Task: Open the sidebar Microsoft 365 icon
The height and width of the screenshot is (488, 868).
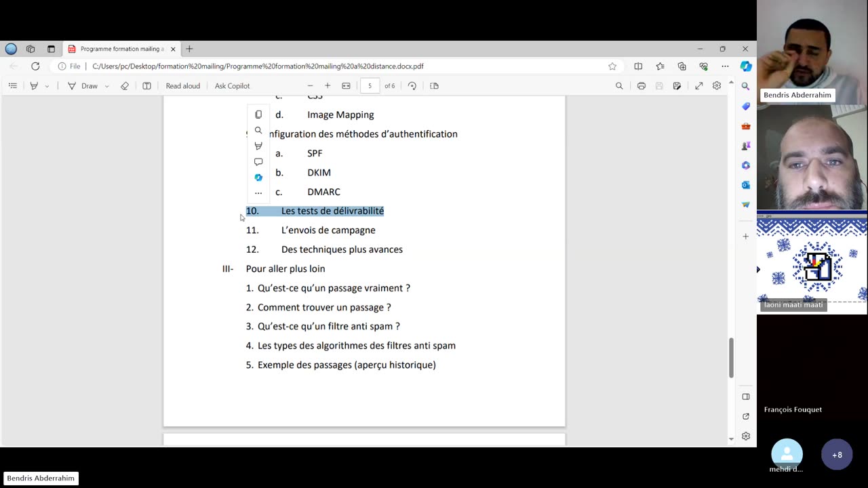Action: pos(746,165)
